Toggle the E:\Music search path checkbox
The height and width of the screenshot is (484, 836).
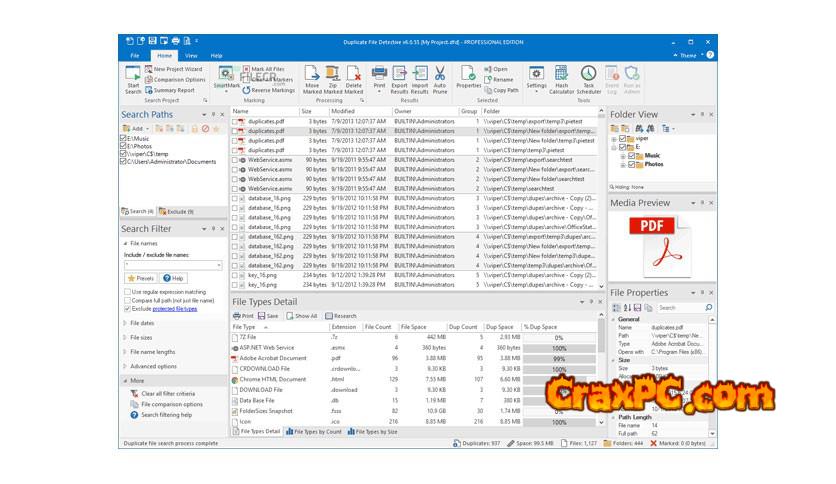pos(124,138)
